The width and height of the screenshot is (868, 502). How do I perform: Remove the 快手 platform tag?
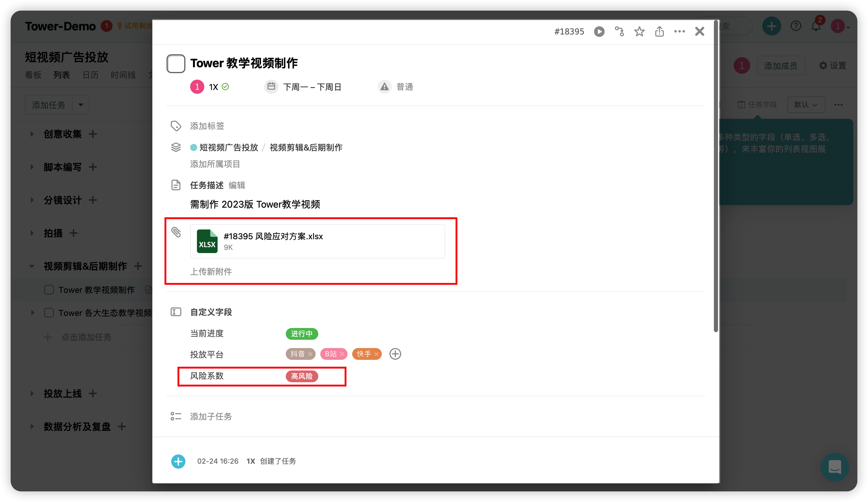point(376,354)
